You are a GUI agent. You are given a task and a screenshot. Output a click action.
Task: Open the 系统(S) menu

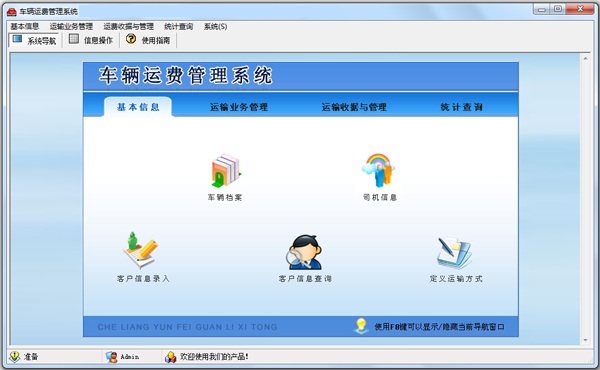[215, 26]
